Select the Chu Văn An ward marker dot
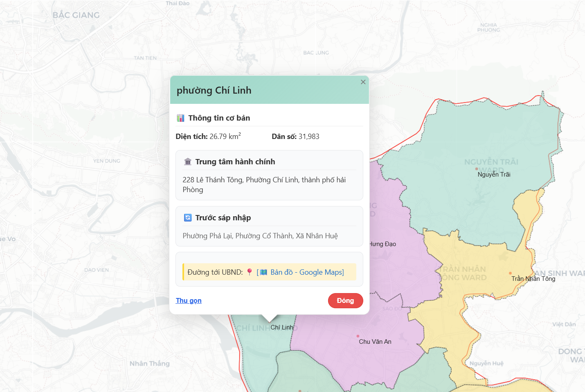The width and height of the screenshot is (585, 392). coord(358,336)
